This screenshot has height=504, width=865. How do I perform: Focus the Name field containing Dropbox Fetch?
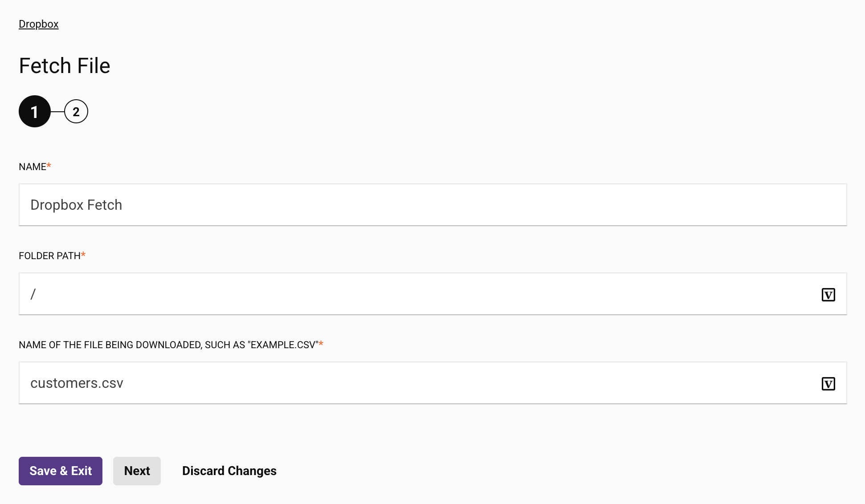click(432, 205)
